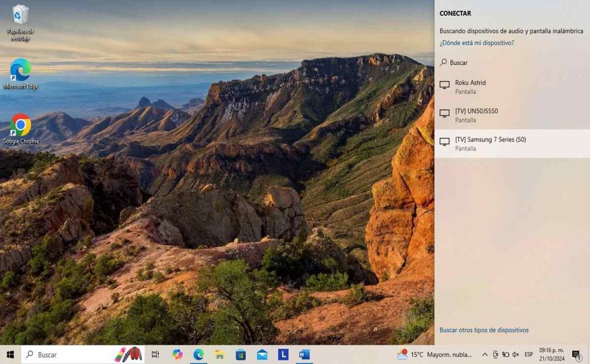Open Microsoft Store from the taskbar
The image size is (590, 364).
point(241,355)
